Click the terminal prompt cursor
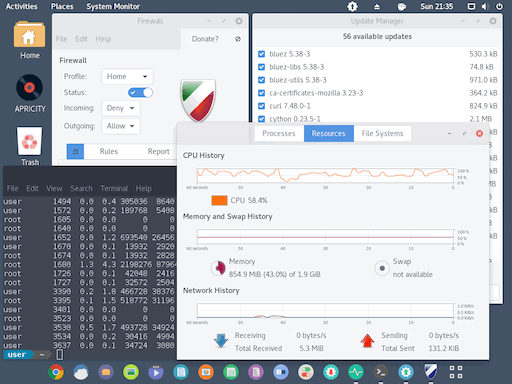Viewport: 512px width, 384px height. point(60,355)
